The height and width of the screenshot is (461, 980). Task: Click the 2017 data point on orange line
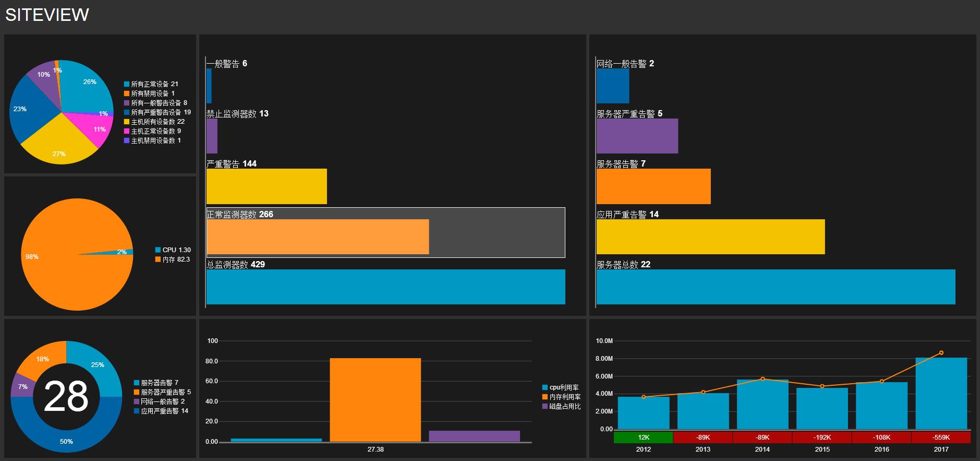[941, 353]
